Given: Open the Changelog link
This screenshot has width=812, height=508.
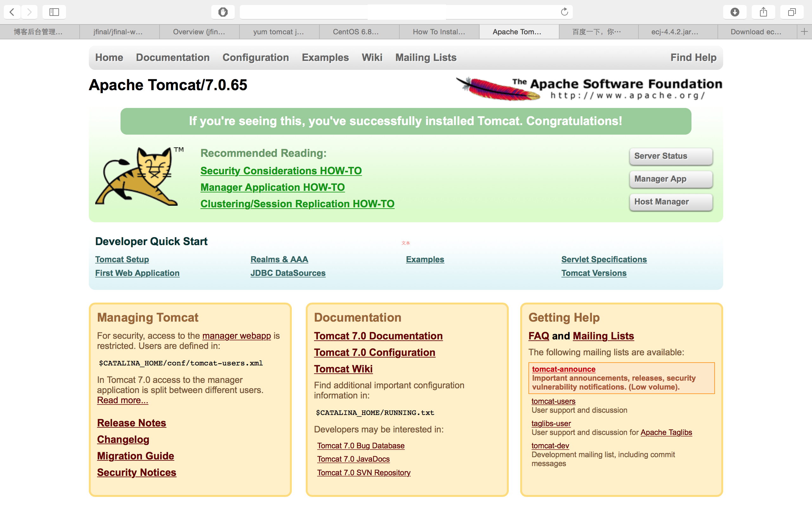Looking at the screenshot, I should 123,439.
